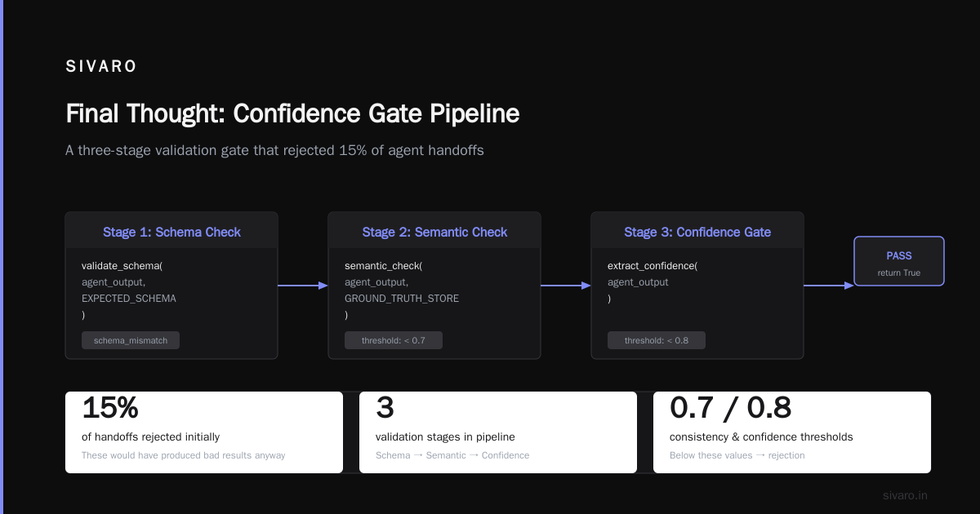Open the sivaro.in link
The width and height of the screenshot is (980, 514).
click(x=906, y=495)
